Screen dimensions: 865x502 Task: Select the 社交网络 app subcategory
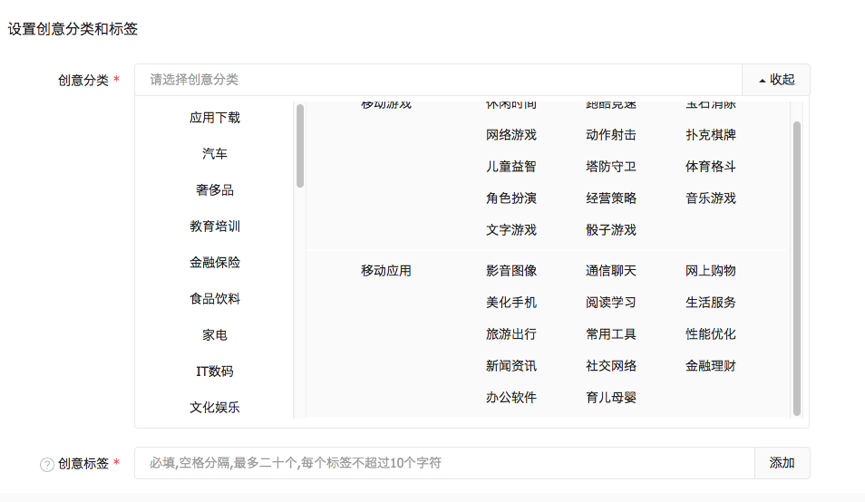611,366
